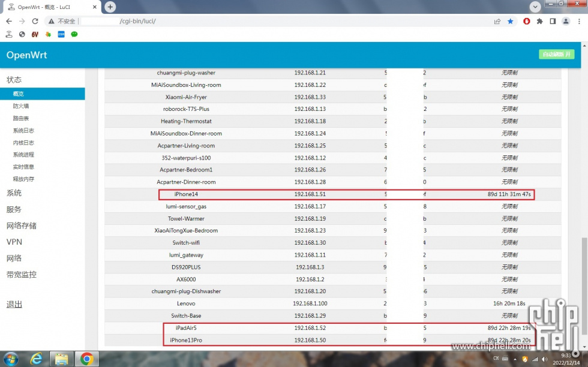Click the not-secure warning icon

[52, 22]
